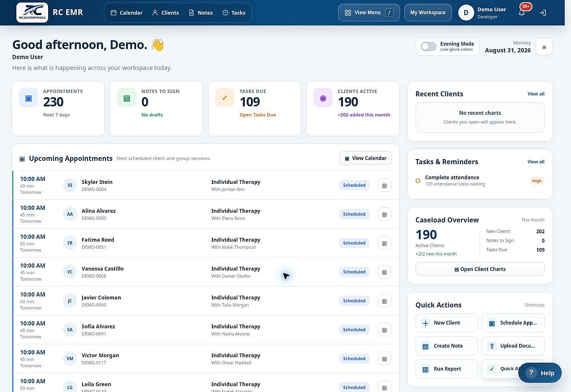Viewport: 571px width, 392px height.
Task: Click the AA avatar for Alina Alvarez
Action: 70,214
